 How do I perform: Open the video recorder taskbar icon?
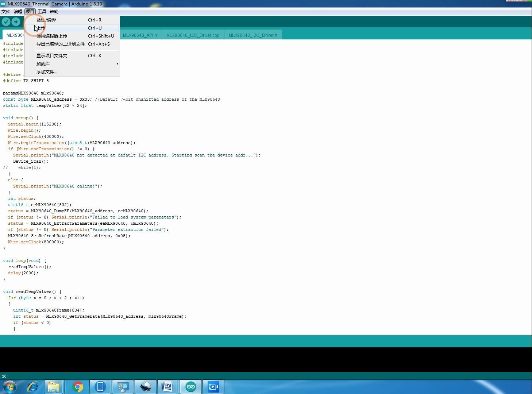pyautogui.click(x=213, y=387)
